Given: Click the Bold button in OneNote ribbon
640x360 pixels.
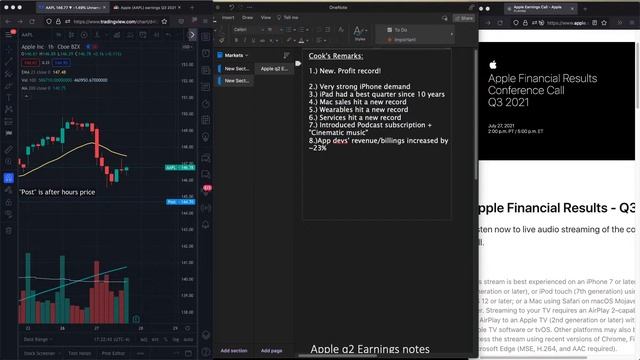Looking at the screenshot, I should 236,40.
